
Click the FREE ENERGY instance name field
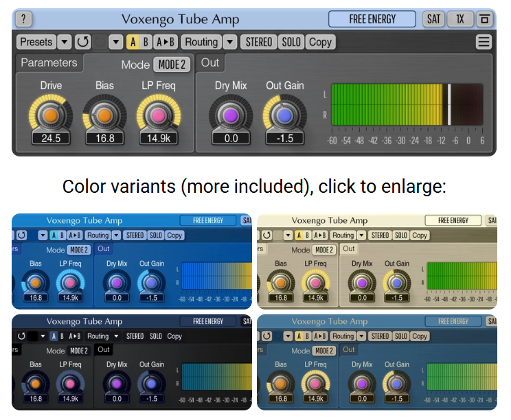click(372, 19)
